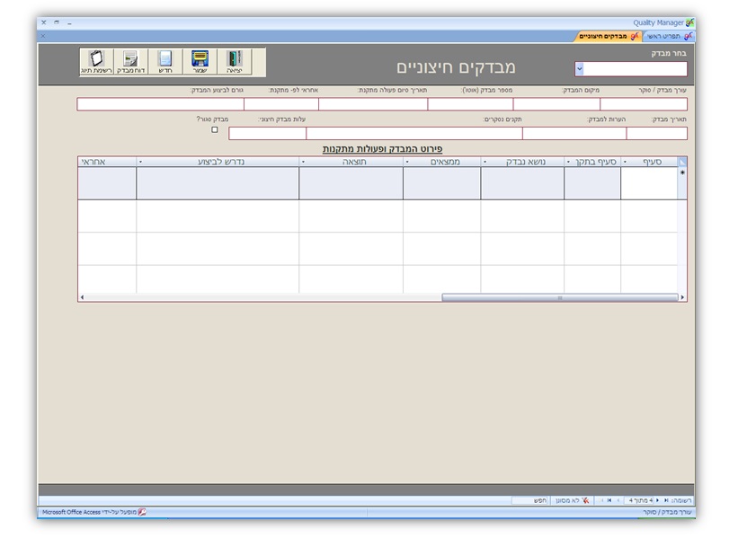Click the Exit (יציאה) door icon
The image size is (756, 538).
coord(234,62)
